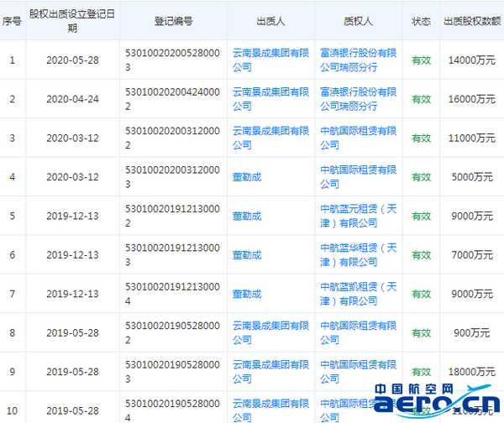The height and width of the screenshot is (423, 504).
Task: Open pledgee 中航国际租赁有限公司 in row 8
Action: tap(358, 332)
